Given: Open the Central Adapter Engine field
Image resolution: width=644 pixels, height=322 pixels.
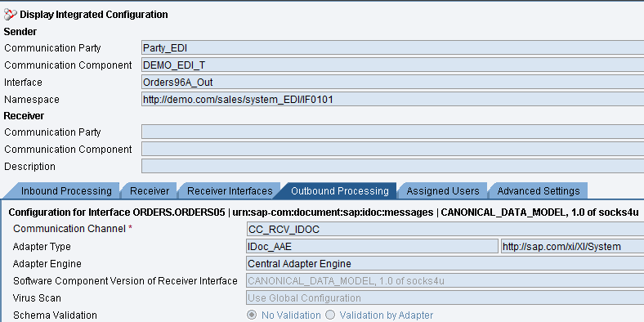Looking at the screenshot, I should [445, 263].
